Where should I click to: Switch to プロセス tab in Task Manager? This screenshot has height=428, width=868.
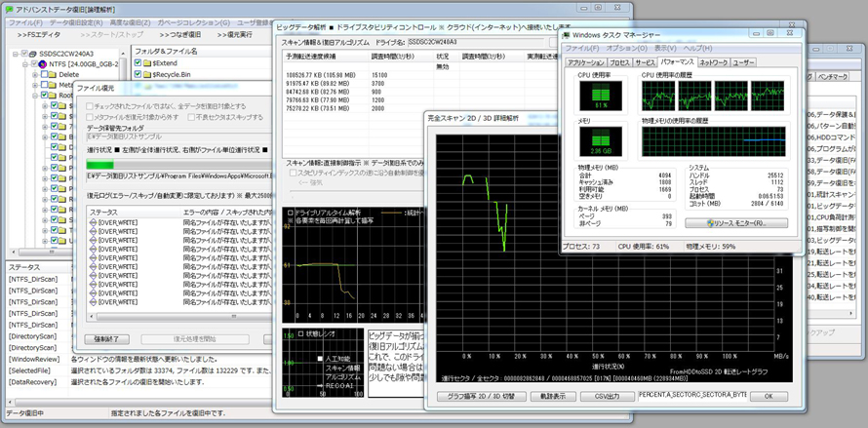[620, 62]
